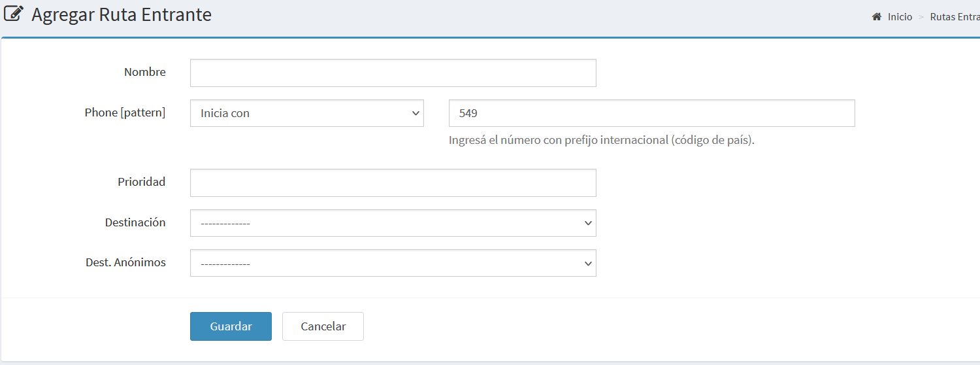The height and width of the screenshot is (365, 980).
Task: Click the Cancelar button
Action: pyautogui.click(x=323, y=326)
